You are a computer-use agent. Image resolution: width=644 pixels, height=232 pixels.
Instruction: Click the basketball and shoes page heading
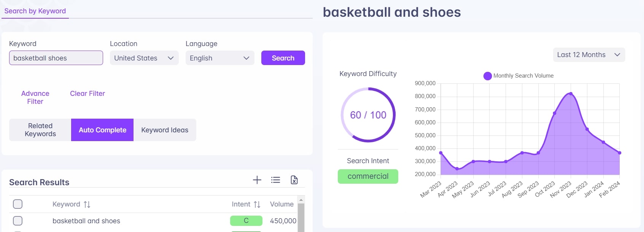coord(392,12)
